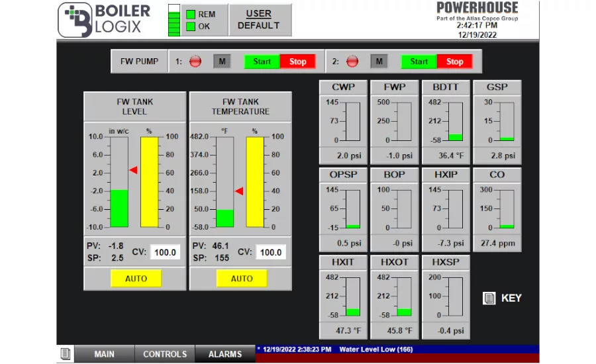This screenshot has width=596, height=364.
Task: Click FW tank level yellow output bar
Action: (150, 182)
